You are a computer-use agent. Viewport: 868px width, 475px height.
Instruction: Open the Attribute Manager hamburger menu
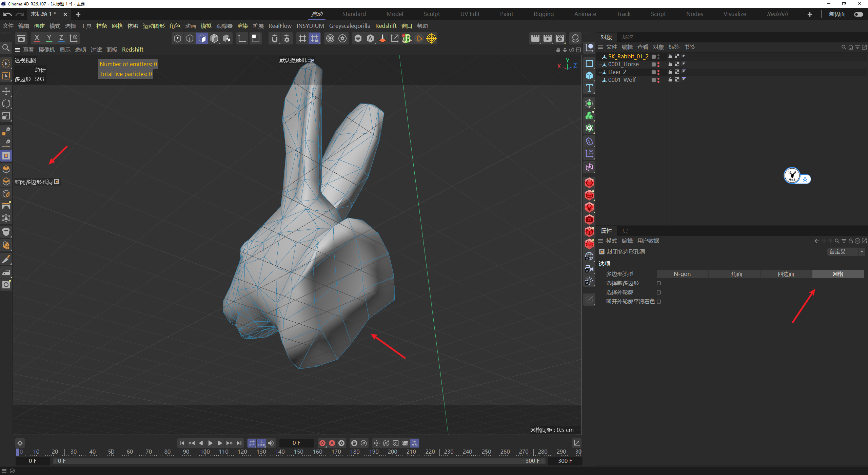coord(600,241)
